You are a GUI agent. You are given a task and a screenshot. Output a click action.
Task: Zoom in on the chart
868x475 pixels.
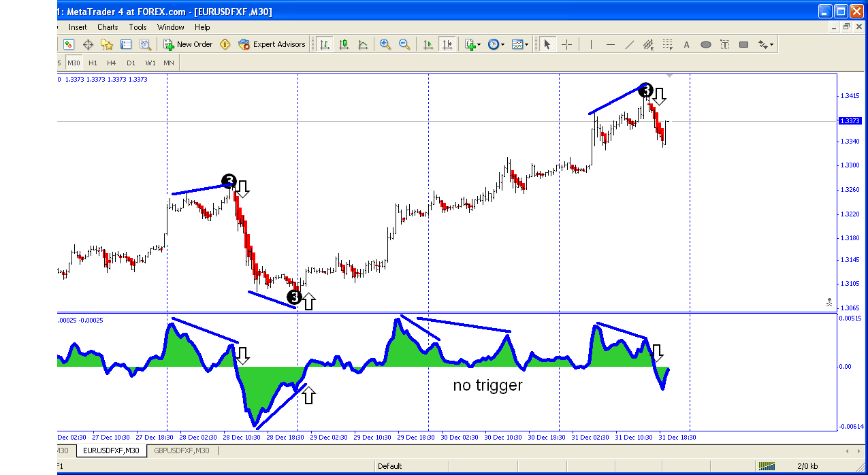(385, 44)
